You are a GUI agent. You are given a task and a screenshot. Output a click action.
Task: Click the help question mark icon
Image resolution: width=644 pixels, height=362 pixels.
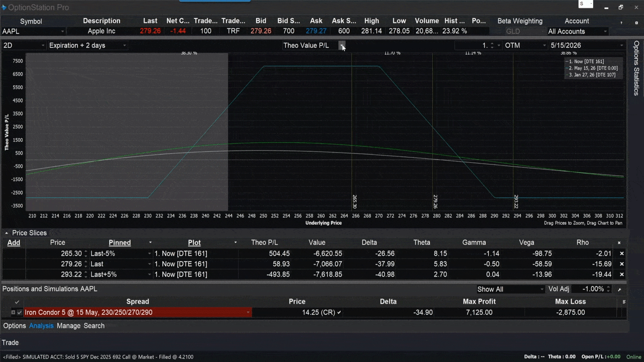click(621, 23)
